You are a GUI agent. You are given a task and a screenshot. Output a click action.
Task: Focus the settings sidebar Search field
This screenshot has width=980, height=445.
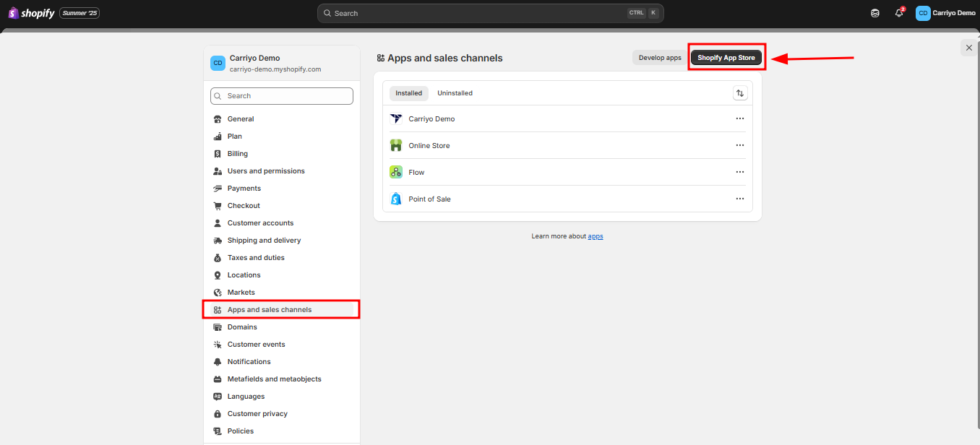coord(282,96)
